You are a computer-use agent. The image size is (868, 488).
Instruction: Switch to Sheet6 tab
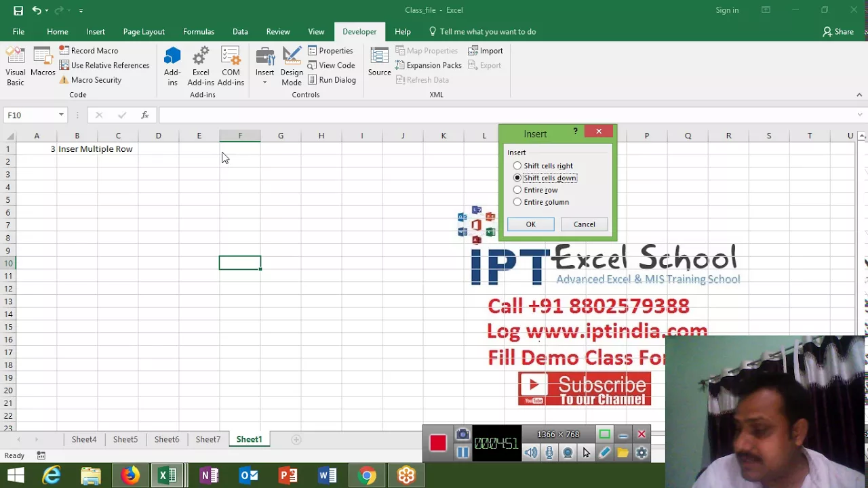167,440
